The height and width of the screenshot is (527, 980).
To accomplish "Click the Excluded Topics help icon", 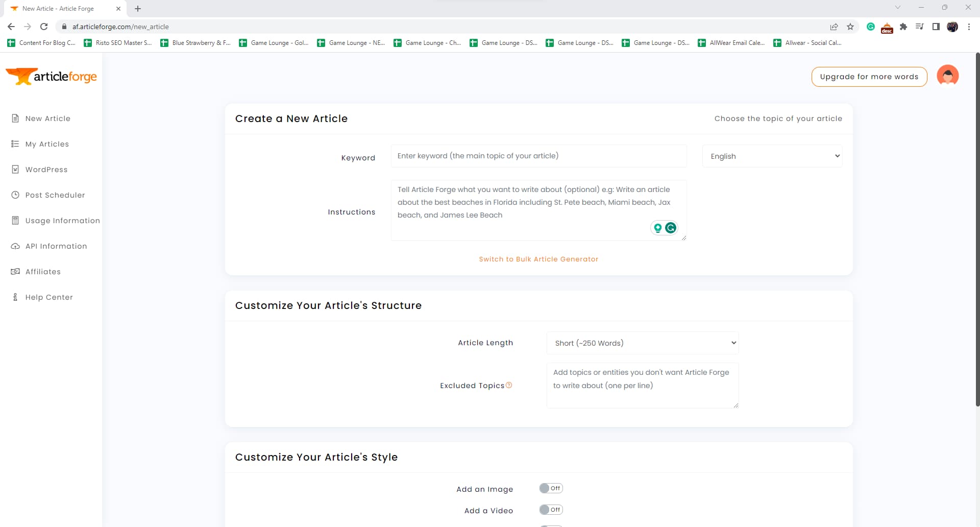I will coord(509,385).
